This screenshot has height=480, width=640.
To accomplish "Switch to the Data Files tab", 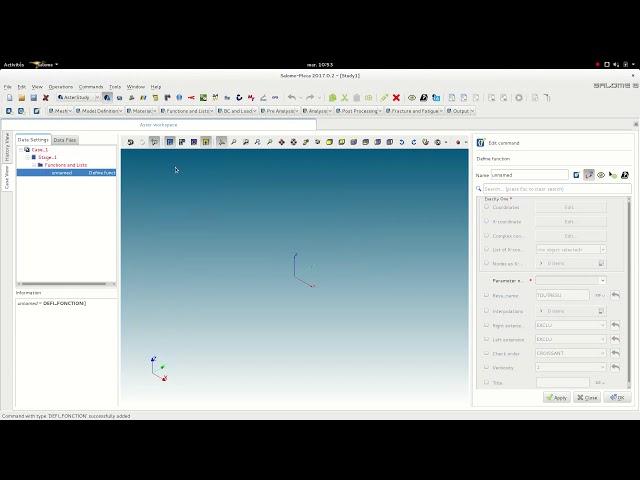I will click(65, 140).
